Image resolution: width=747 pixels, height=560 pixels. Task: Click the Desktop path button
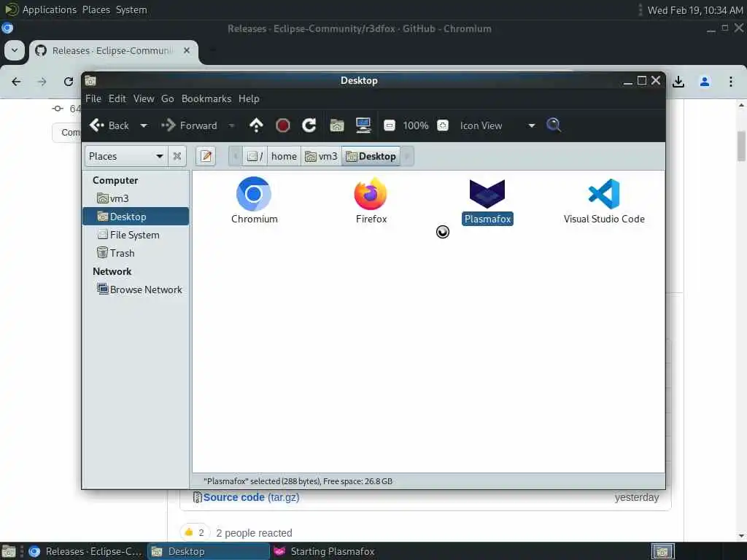pyautogui.click(x=371, y=156)
